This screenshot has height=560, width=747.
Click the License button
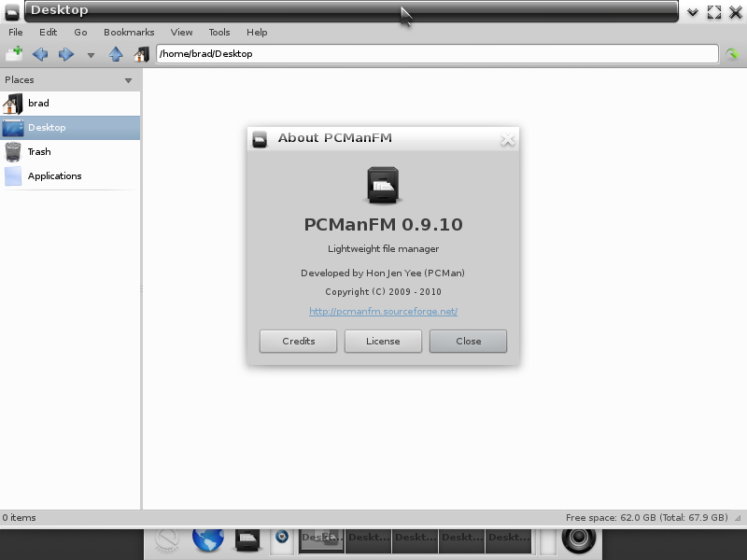[x=383, y=341]
